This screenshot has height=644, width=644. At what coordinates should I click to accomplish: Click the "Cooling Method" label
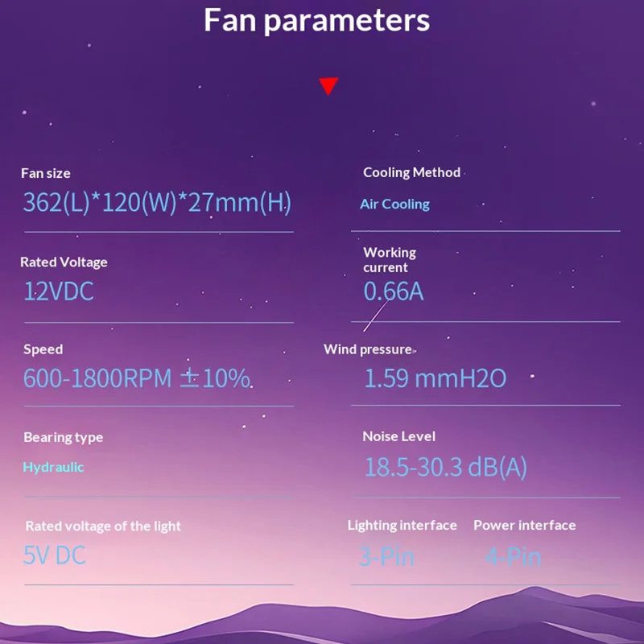tap(411, 172)
